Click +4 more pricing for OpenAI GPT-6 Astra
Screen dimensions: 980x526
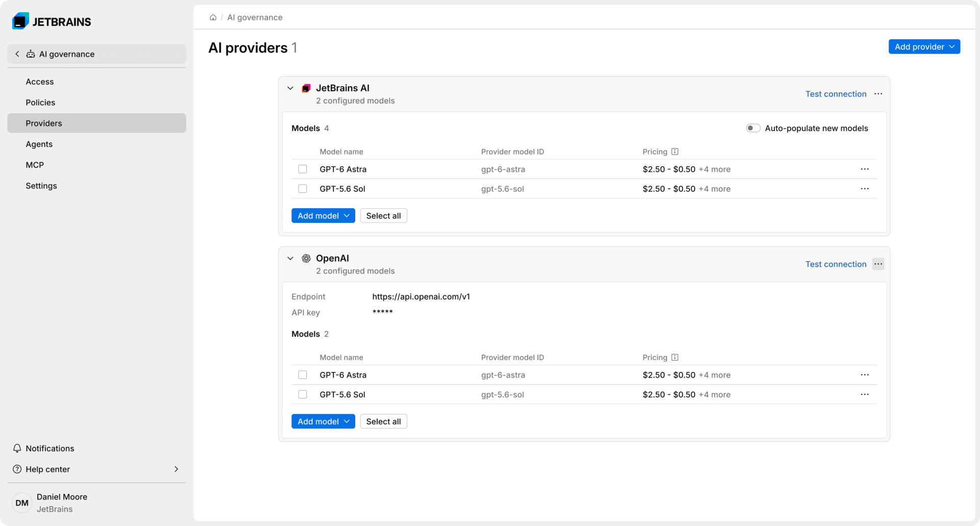715,375
